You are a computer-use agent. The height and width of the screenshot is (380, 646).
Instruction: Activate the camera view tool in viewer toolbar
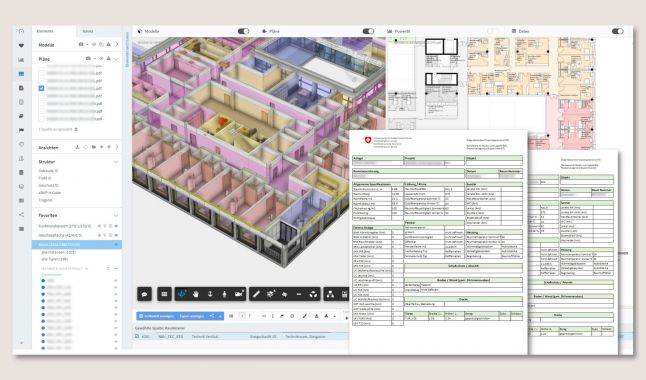239,294
